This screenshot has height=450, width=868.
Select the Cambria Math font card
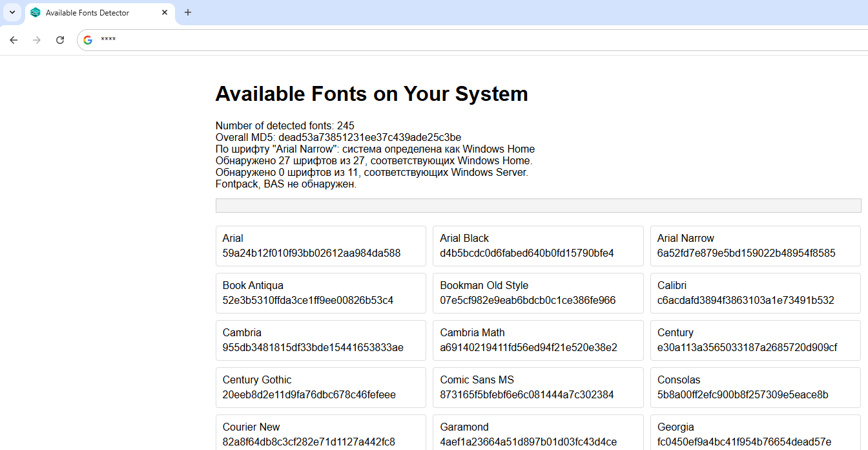537,340
